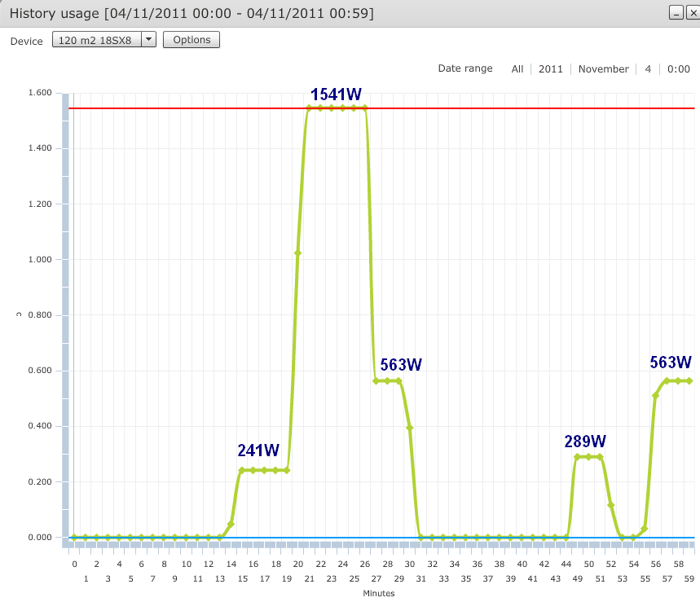Select day 4 in date range
Image resolution: width=700 pixels, height=602 pixels.
click(x=648, y=69)
